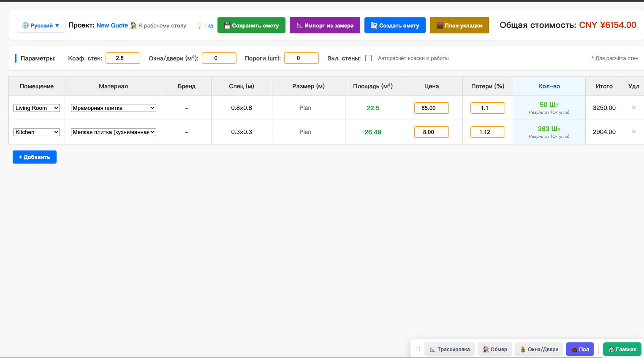Edit the 1.1 loss percentage field
The width and height of the screenshot is (644, 358).
[x=488, y=108]
